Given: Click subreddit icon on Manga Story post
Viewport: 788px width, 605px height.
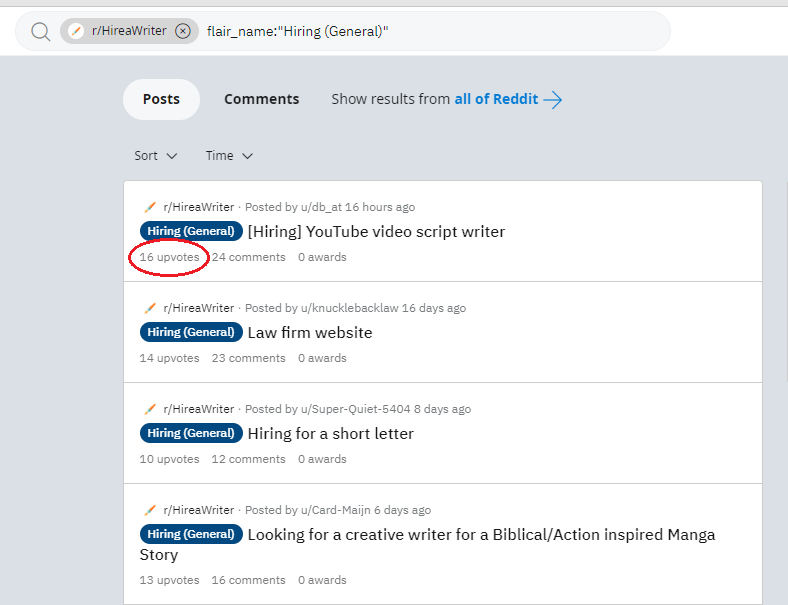Looking at the screenshot, I should (x=150, y=510).
